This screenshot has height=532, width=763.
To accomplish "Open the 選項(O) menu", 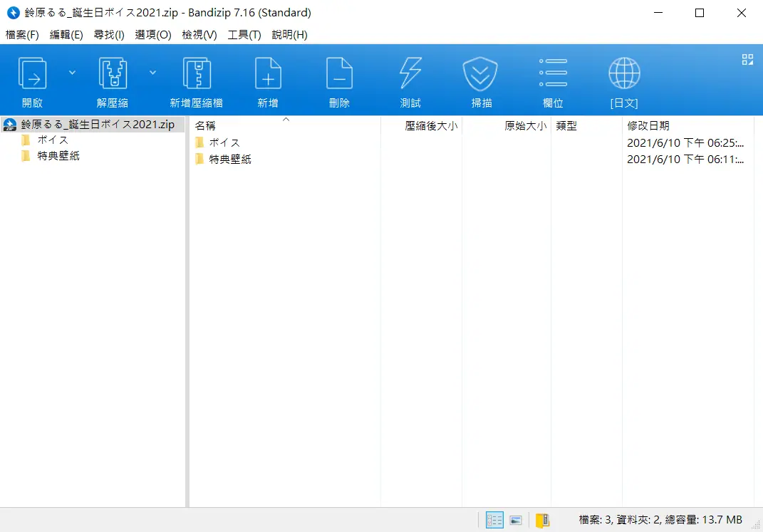I will 153,34.
